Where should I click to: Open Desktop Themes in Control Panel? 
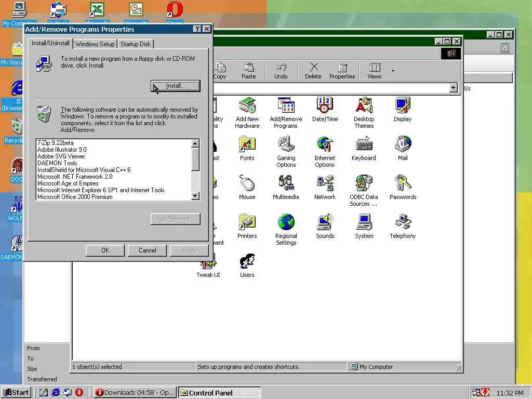(364, 113)
